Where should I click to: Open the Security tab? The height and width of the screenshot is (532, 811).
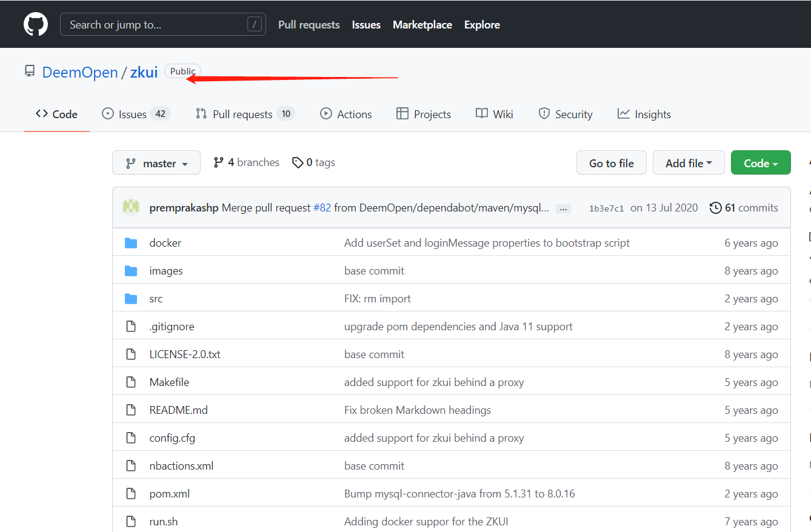click(565, 114)
